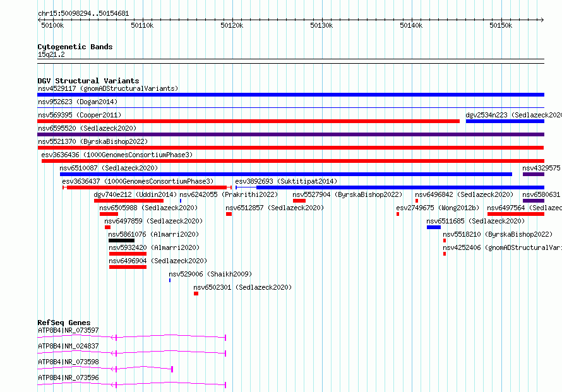
Task: Select the blue nsv6510087 variant bar
Action: 286,174
